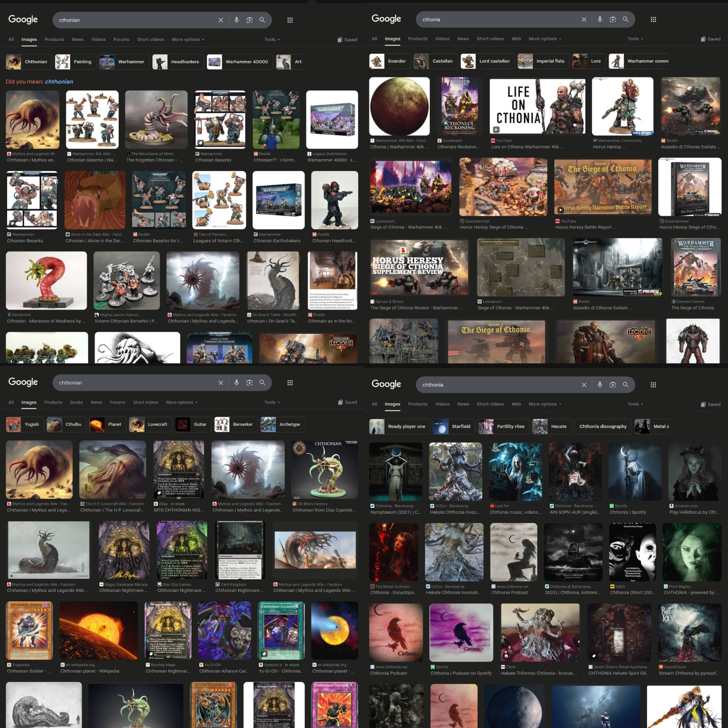728x728 pixels.
Task: Start voice search in the "chthonian" search
Action: pyautogui.click(x=236, y=383)
